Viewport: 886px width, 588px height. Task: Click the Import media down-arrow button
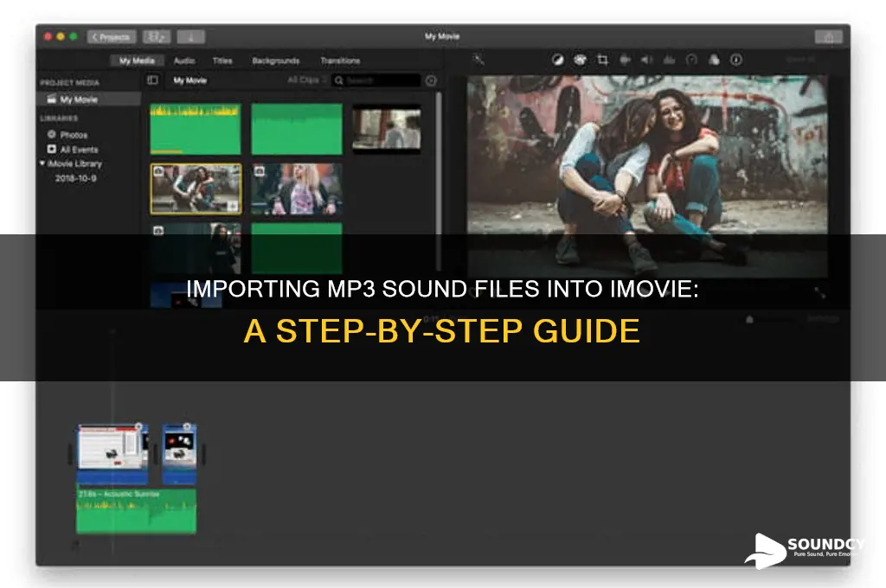(x=190, y=37)
